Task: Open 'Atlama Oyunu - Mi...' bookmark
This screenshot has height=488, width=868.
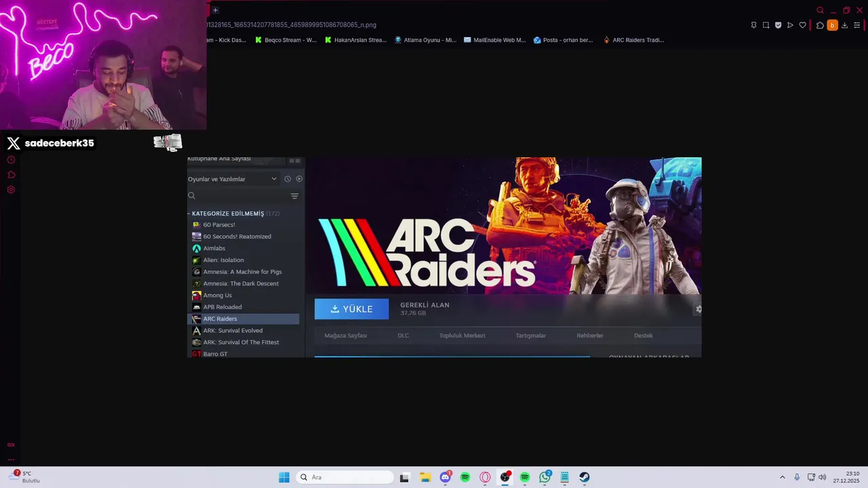Action: pyautogui.click(x=425, y=40)
